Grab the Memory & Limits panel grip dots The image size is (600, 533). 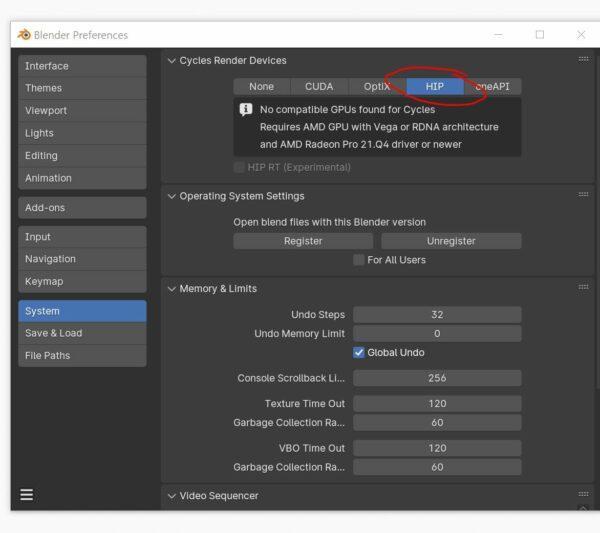click(583, 287)
